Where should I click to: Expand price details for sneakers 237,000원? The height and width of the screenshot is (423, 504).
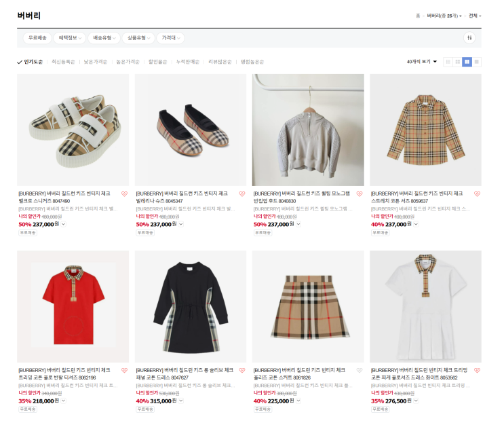click(63, 224)
